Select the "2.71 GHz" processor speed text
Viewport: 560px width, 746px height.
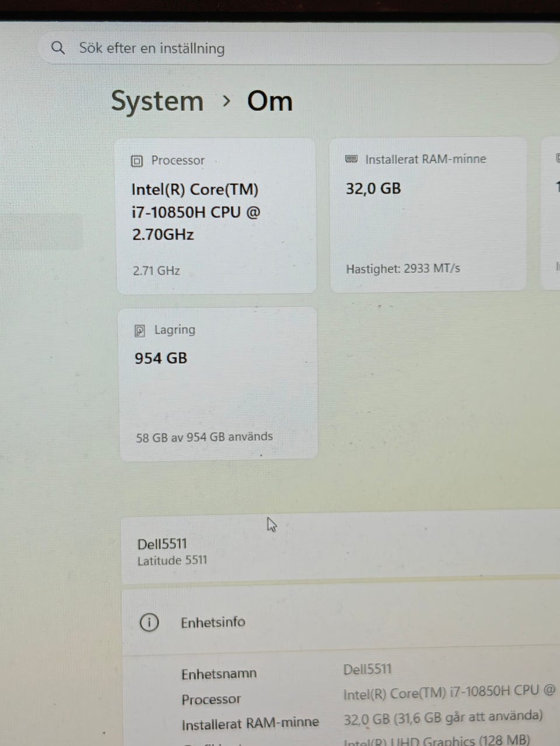coord(156,271)
